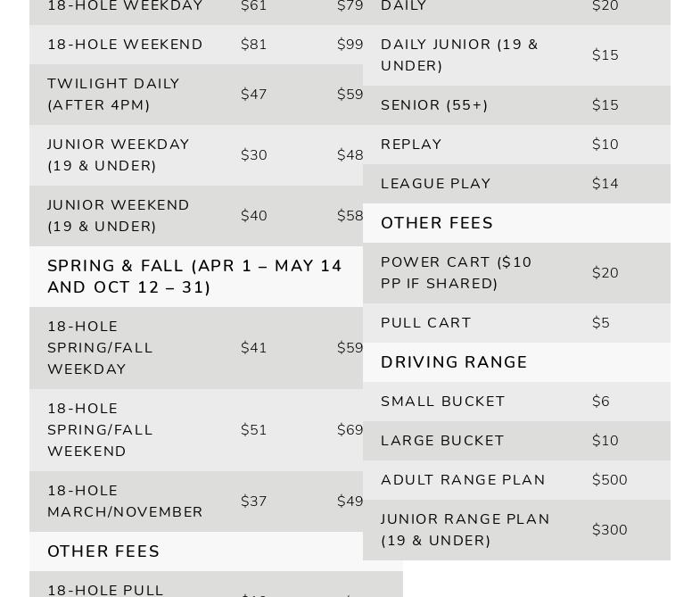This screenshot has height=597, width=700.
Task: Select the 18-Hole March/November row label
Action: [x=125, y=502]
